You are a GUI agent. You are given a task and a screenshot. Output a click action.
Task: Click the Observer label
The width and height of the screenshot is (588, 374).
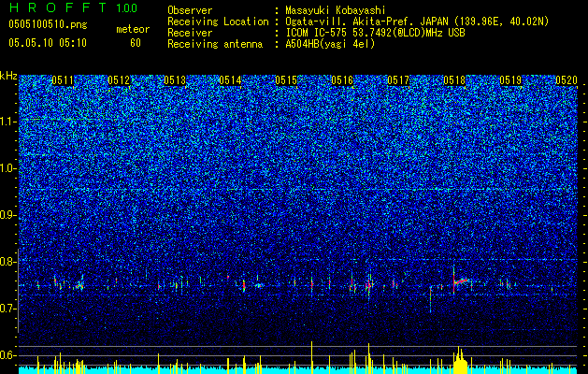[190, 10]
